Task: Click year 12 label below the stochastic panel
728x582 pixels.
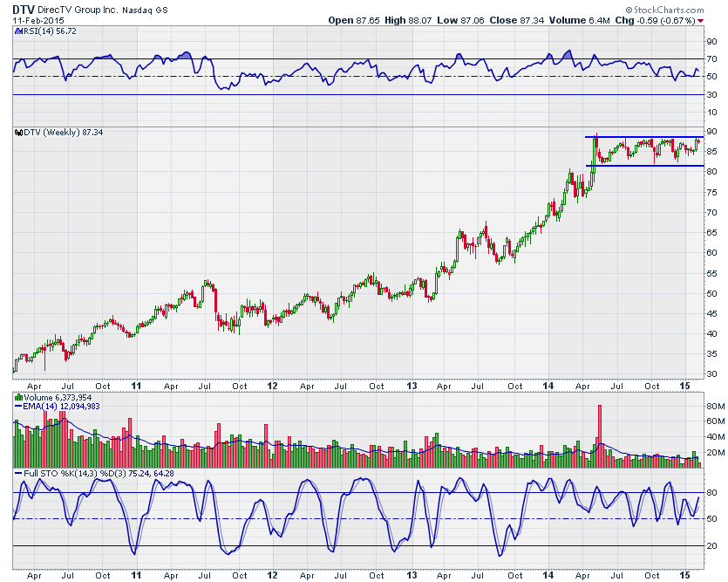Action: click(x=272, y=576)
